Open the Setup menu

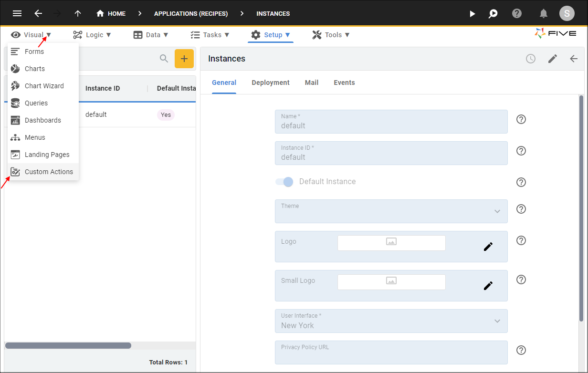click(271, 35)
